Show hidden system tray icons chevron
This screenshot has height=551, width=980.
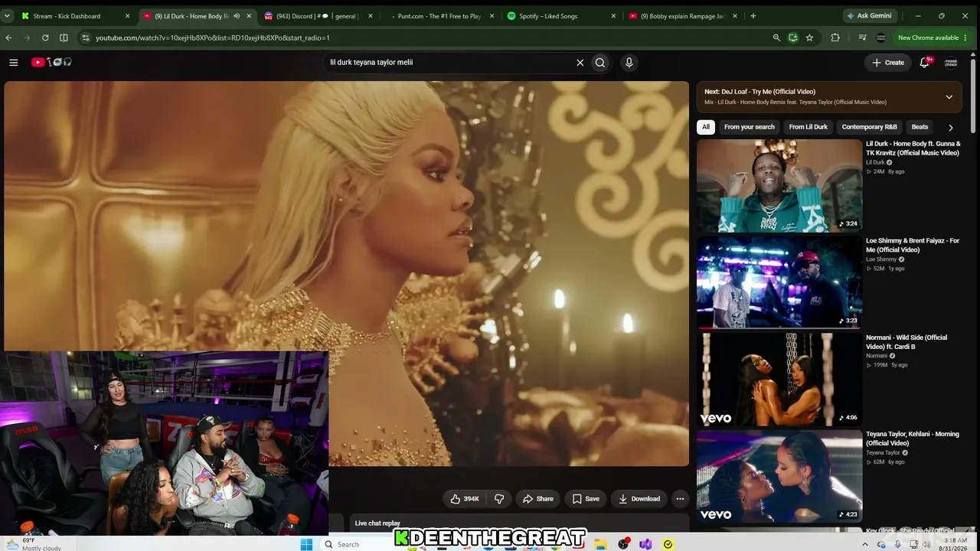[x=865, y=544]
